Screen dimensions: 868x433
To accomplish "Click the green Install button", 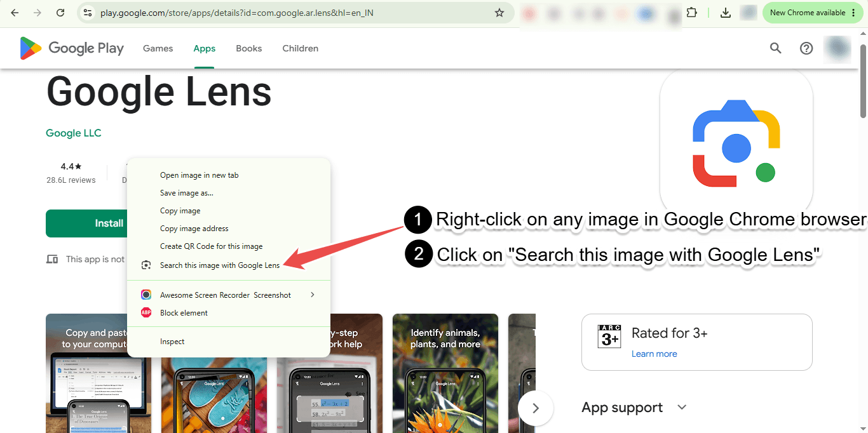I will (86, 223).
